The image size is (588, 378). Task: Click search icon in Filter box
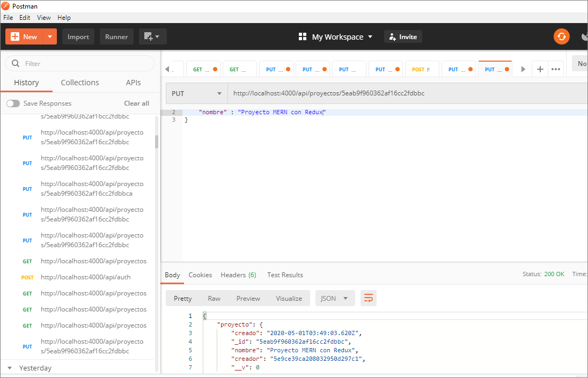pos(16,63)
